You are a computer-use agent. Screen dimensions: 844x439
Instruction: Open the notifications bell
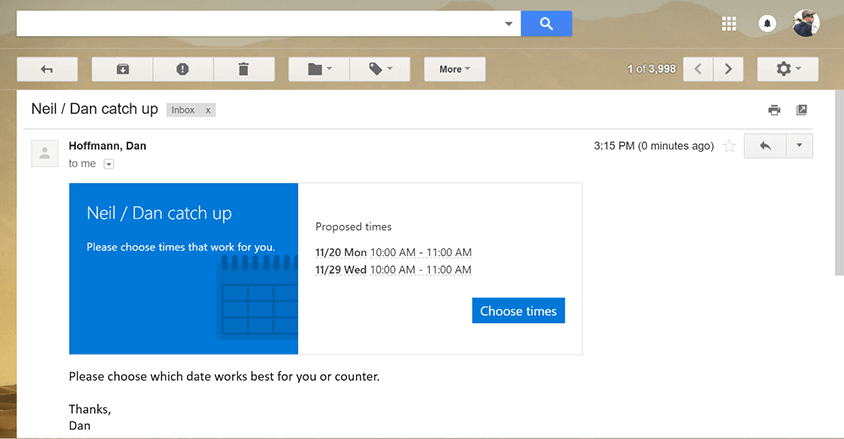(768, 23)
